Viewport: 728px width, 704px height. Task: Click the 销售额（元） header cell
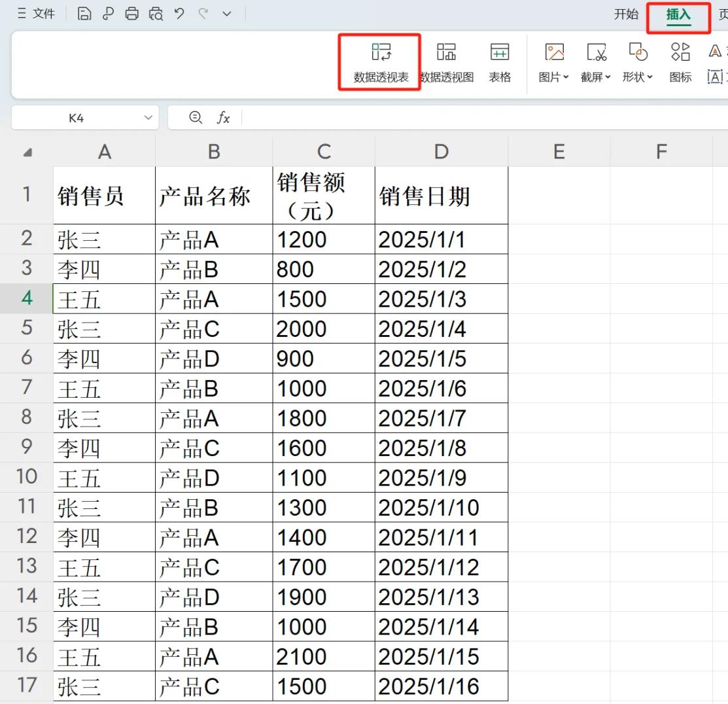[x=324, y=196]
